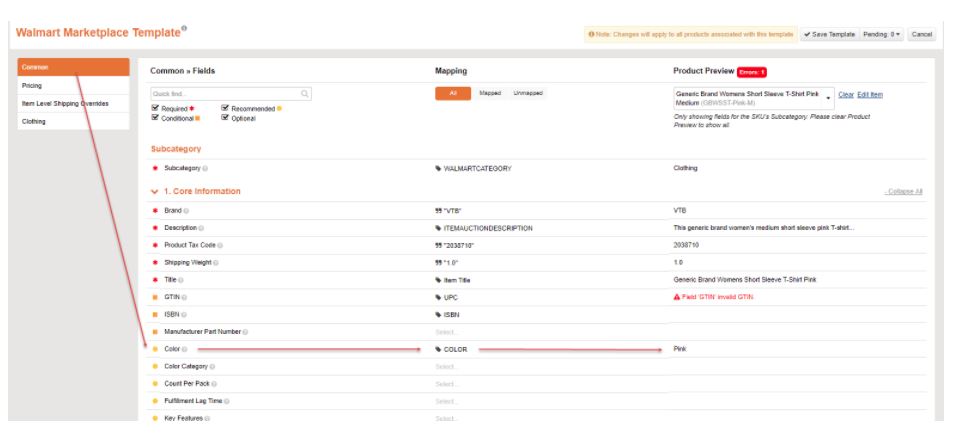The image size is (954, 439).
Task: Open the Pending: 0 dropdown
Action: [x=881, y=34]
